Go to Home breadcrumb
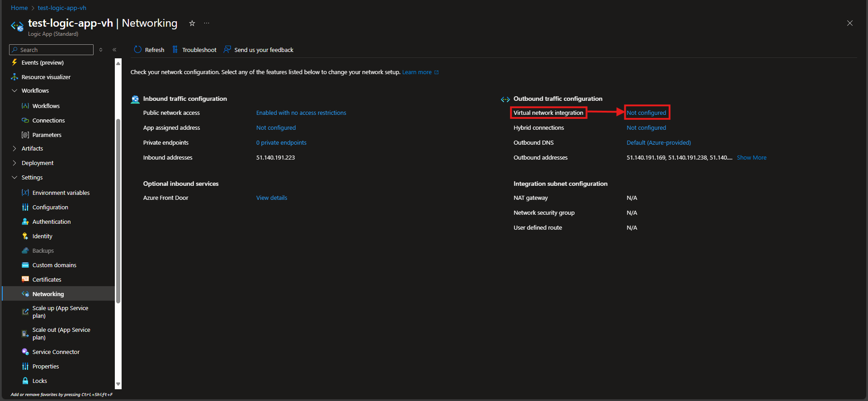The height and width of the screenshot is (401, 868). 19,8
